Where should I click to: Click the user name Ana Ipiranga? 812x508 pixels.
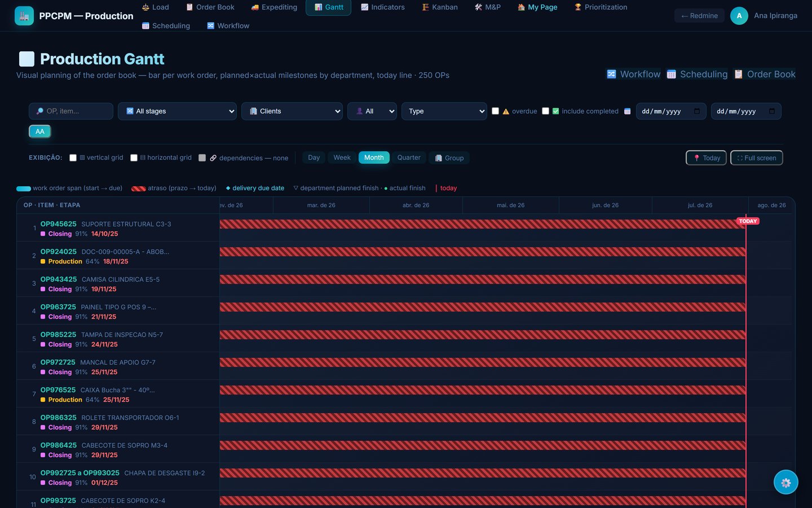(775, 16)
